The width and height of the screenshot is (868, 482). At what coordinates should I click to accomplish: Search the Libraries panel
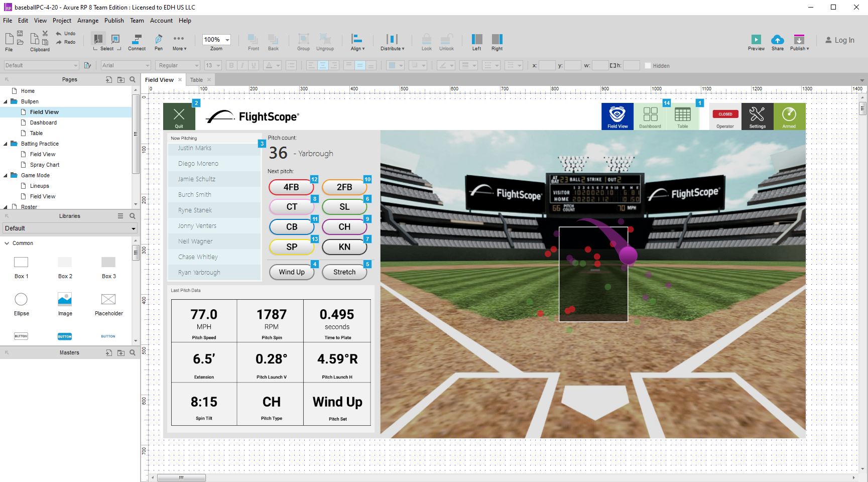[133, 216]
